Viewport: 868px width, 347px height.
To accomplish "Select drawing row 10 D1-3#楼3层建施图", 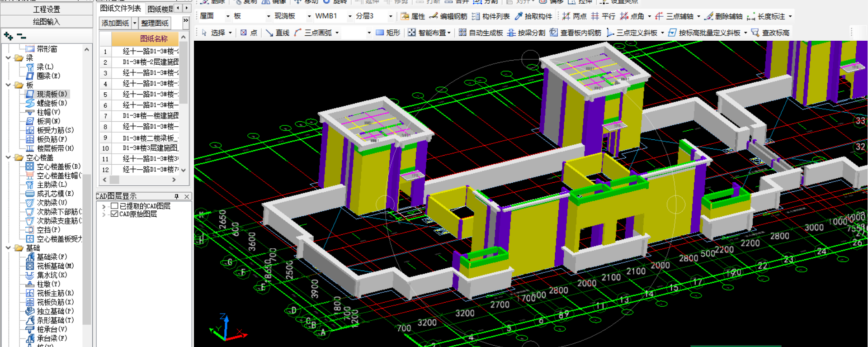I will tap(145, 148).
